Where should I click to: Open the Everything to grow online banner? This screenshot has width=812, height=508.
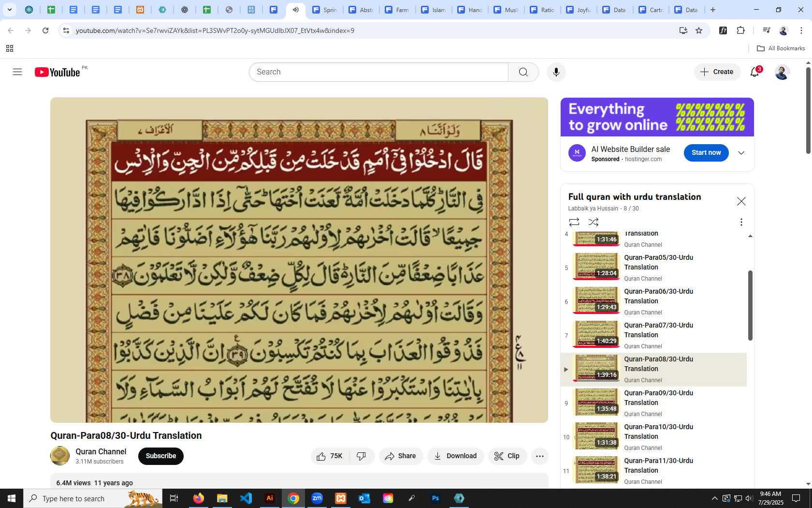[x=657, y=117]
